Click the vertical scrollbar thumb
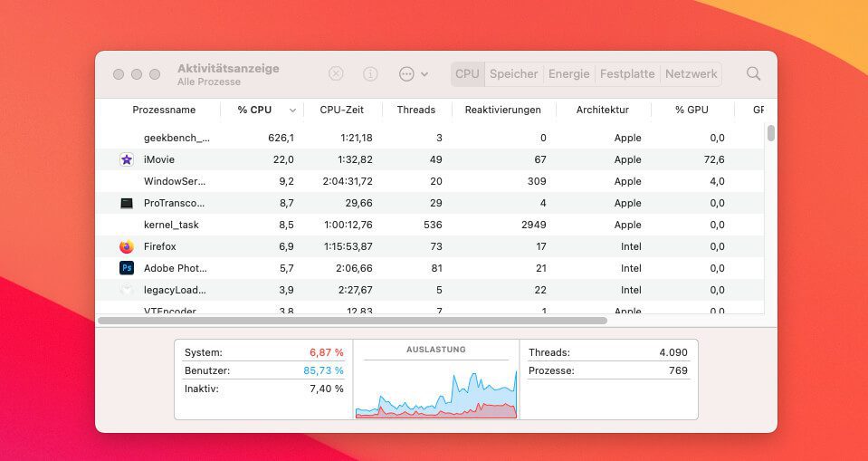The image size is (868, 461). click(x=770, y=133)
